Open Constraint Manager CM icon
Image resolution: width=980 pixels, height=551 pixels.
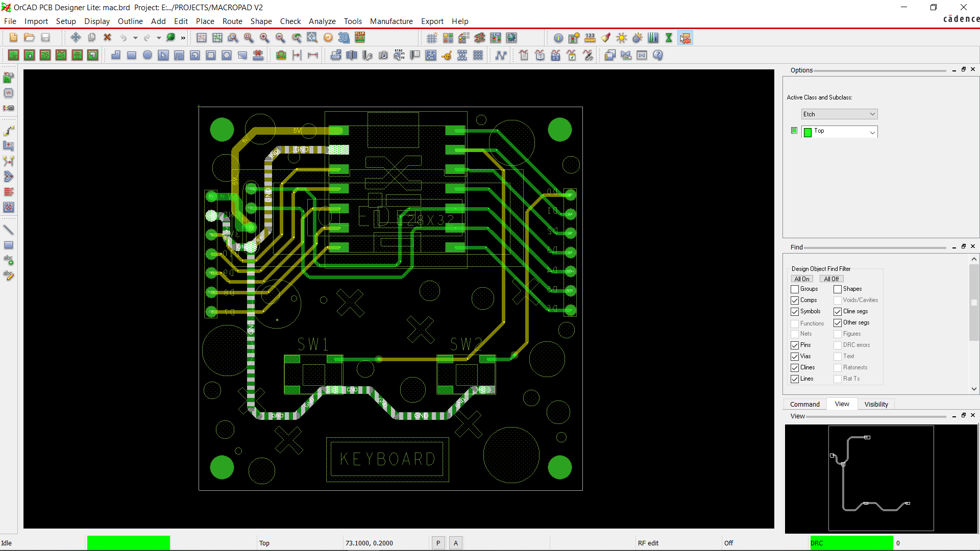[495, 38]
